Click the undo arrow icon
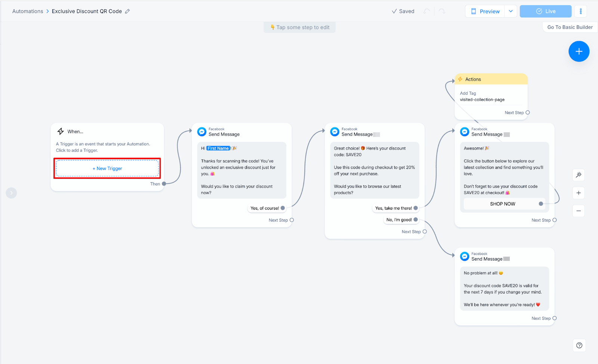 (x=427, y=11)
